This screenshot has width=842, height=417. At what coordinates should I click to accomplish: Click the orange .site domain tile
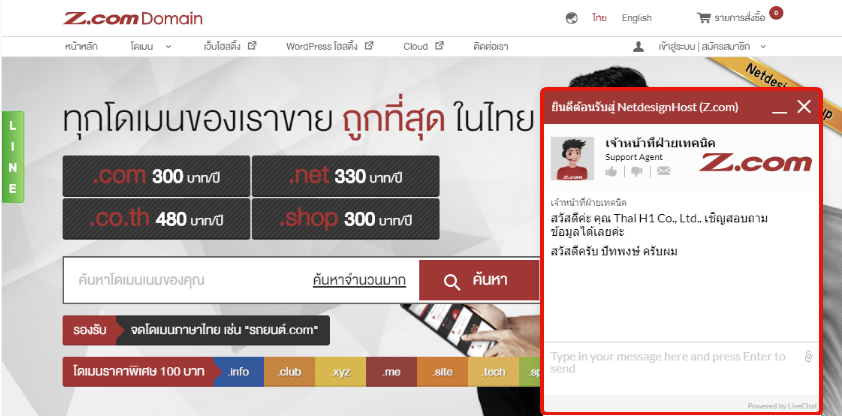click(442, 371)
